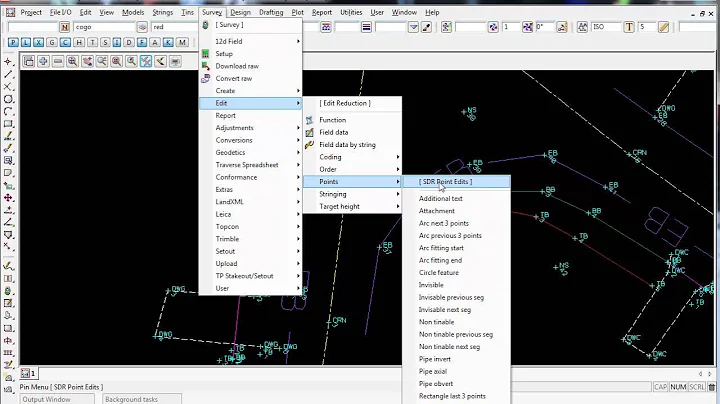Click the view minus zoom-out toolbar button
Screen dimensions: 720x404
pos(58,61)
